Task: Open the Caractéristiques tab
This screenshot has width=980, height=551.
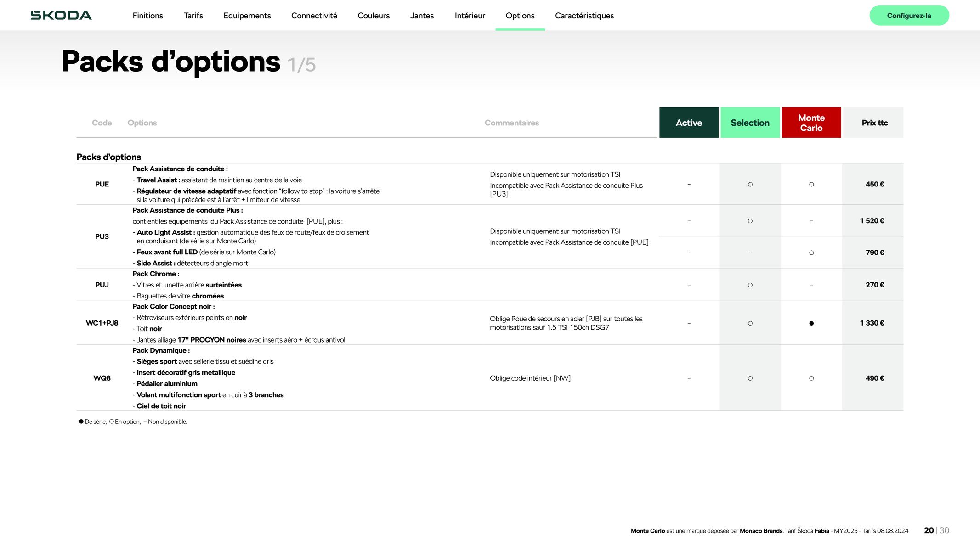Action: 584,16
